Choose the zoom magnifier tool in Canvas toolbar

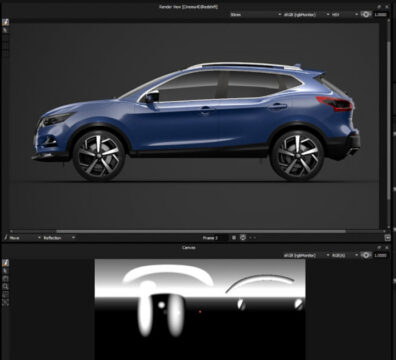coord(6,286)
